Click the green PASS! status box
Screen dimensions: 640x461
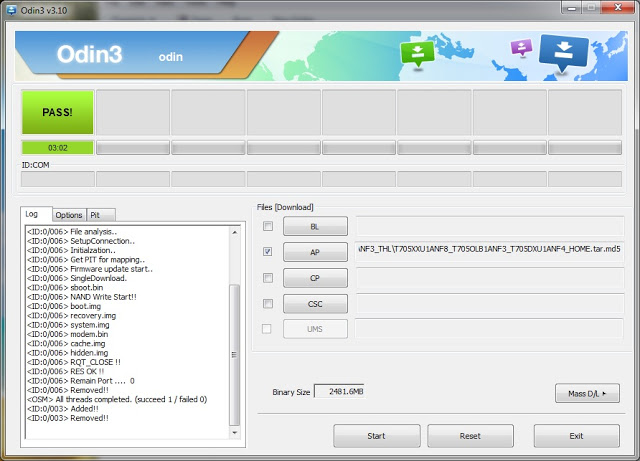tap(58, 112)
